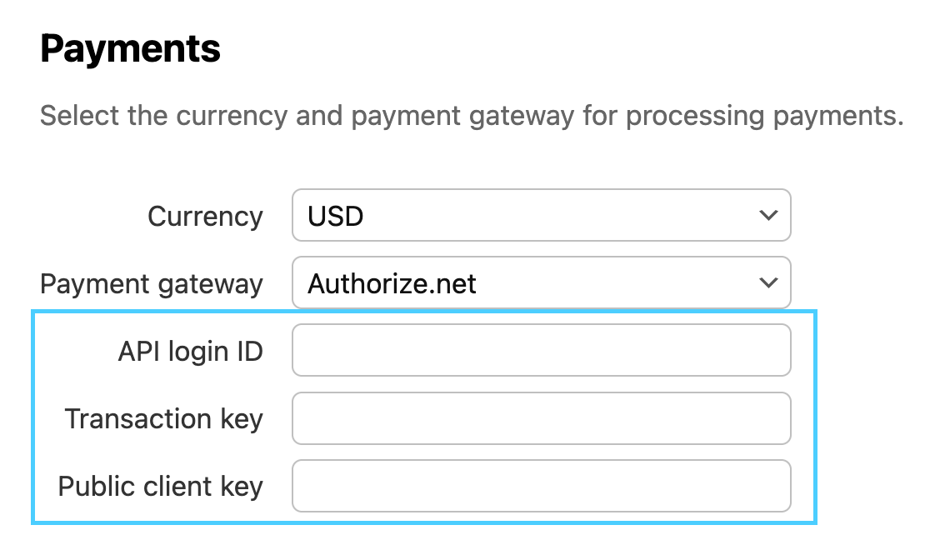Click the "Authorize.net" value text
The width and height of the screenshot is (935, 560).
point(392,284)
